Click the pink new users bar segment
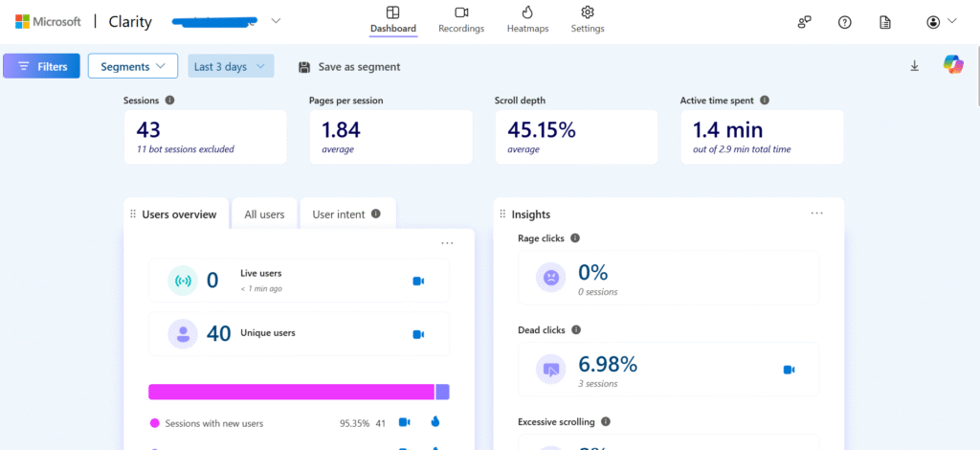The width and height of the screenshot is (980, 450). coord(291,392)
